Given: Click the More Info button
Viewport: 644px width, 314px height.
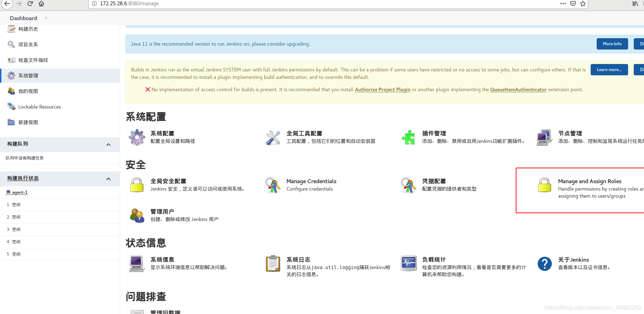Looking at the screenshot, I should 612,44.
